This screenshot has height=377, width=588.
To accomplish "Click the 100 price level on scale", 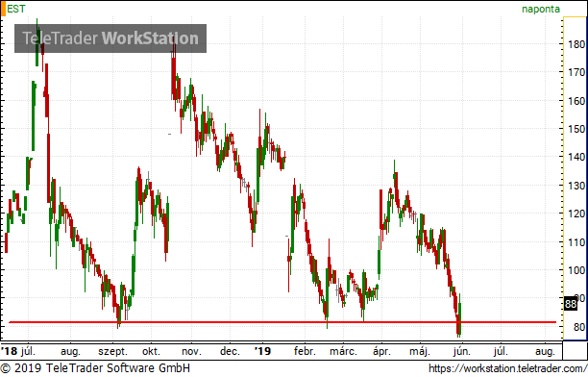I will pyautogui.click(x=576, y=270).
